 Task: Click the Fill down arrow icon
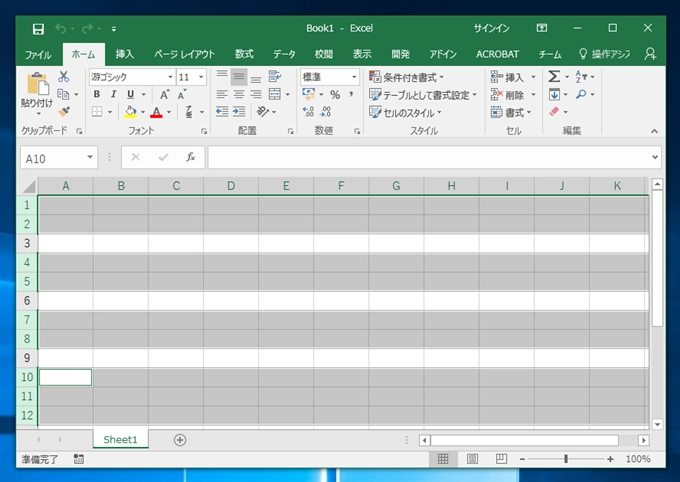coord(554,94)
